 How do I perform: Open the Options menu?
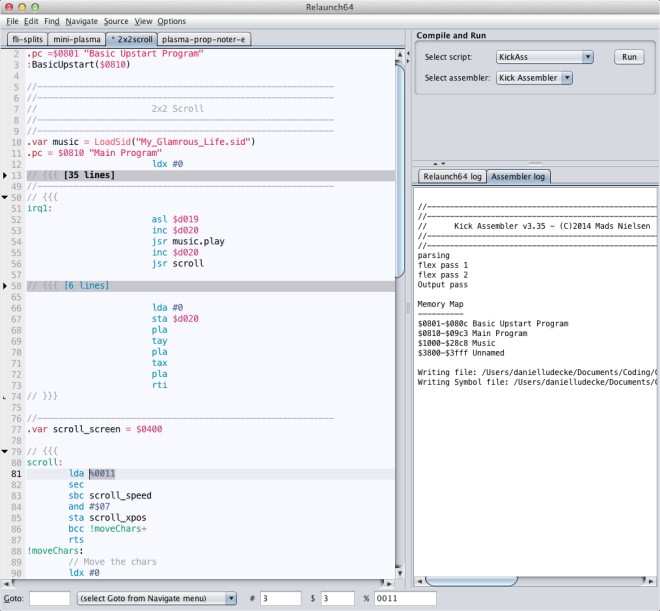pos(171,21)
